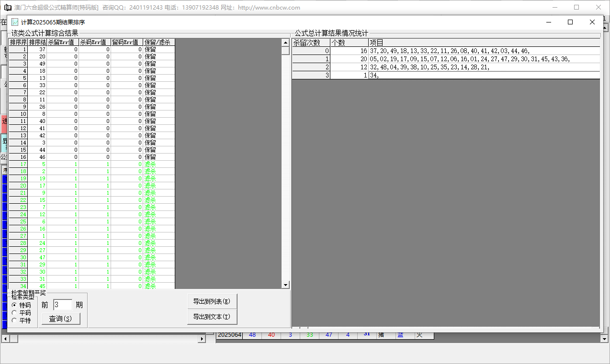Click the results table's scroll up arrow
This screenshot has height=364, width=610.
coord(285,42)
